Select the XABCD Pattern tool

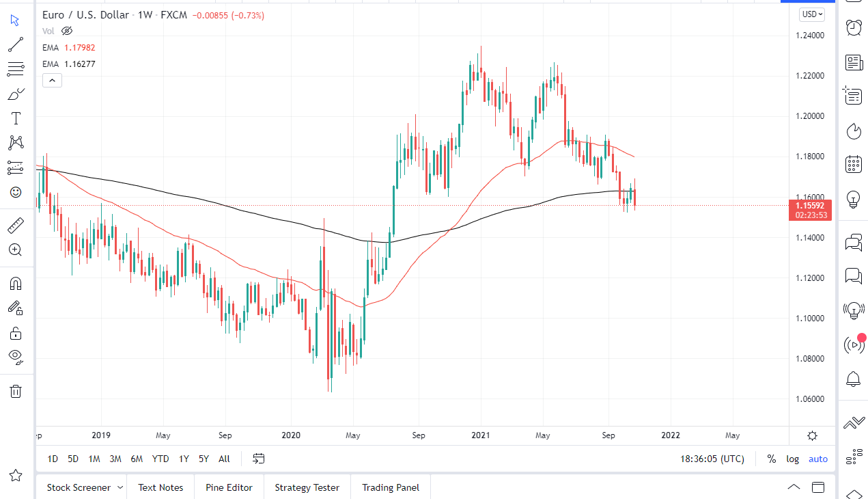[x=15, y=142]
